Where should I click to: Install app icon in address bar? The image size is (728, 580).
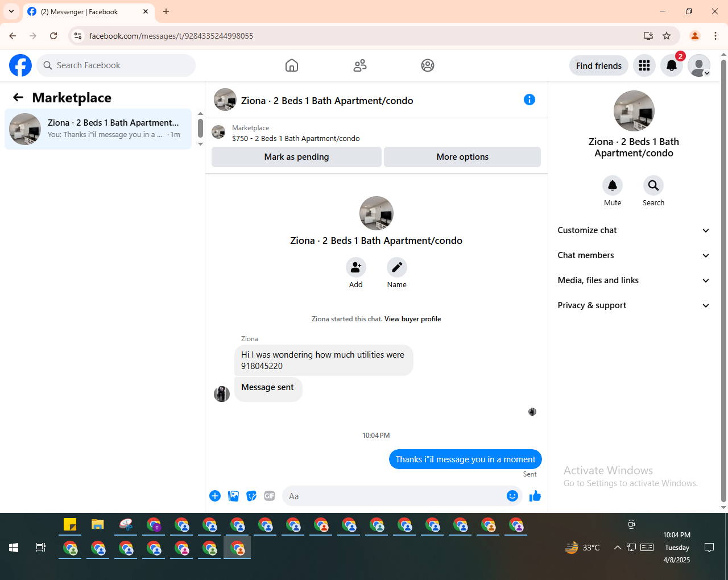pyautogui.click(x=648, y=36)
